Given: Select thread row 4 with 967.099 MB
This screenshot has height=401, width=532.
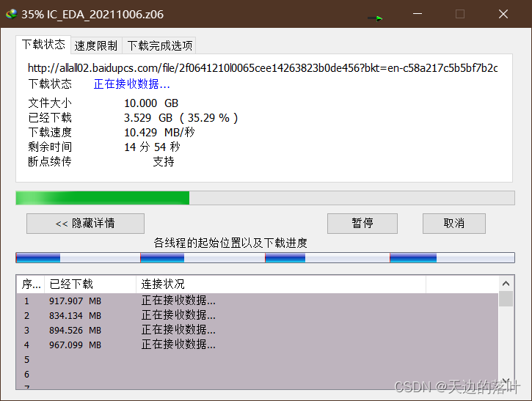Looking at the screenshot, I should pos(257,345).
